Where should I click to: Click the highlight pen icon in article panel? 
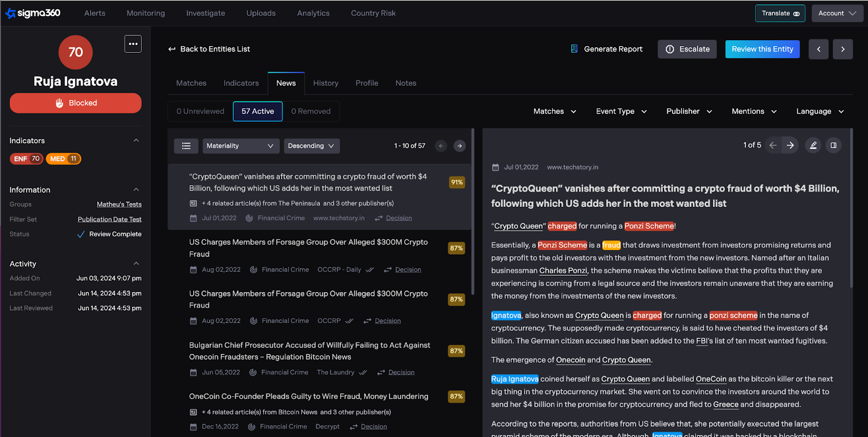(x=813, y=145)
